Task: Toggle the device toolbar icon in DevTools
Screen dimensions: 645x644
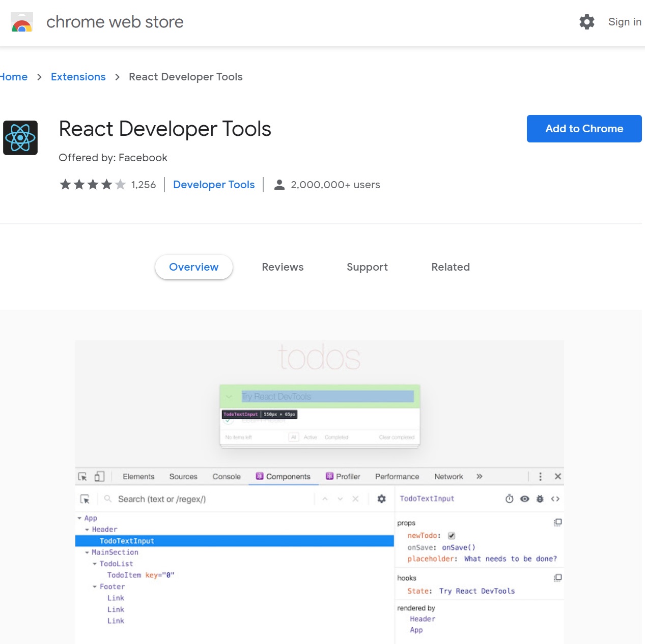Action: (x=100, y=477)
